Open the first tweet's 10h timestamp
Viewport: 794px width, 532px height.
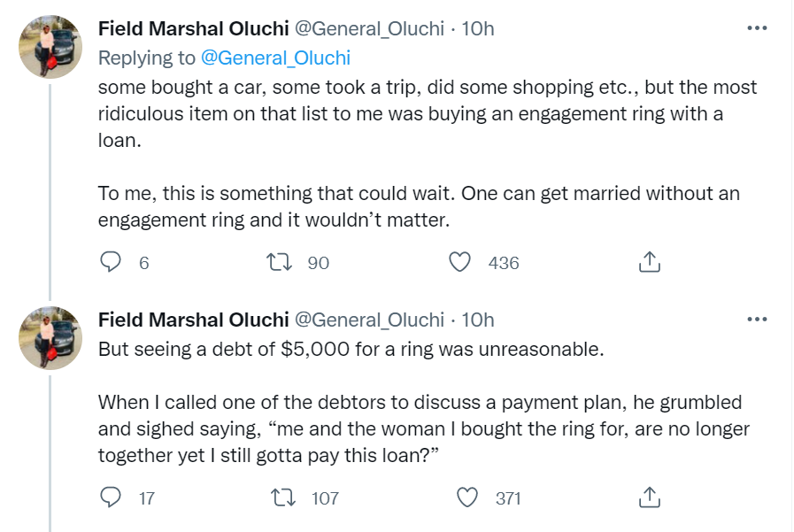[x=478, y=28]
